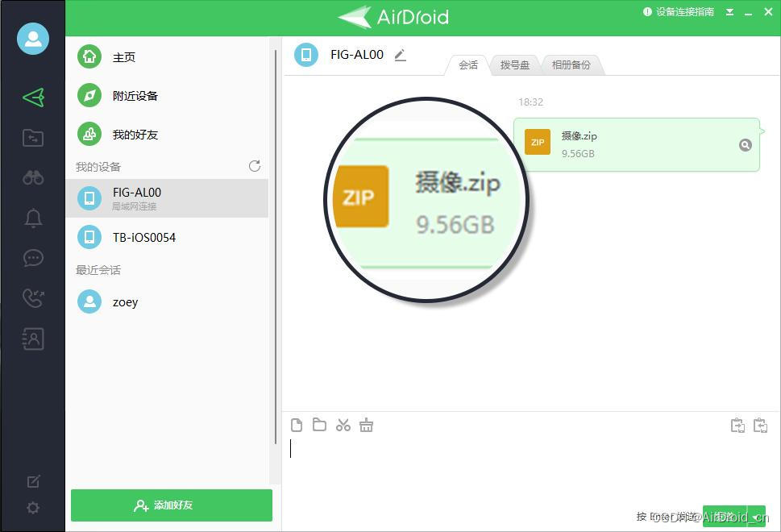This screenshot has width=781, height=532.
Task: Open the user profile avatar
Action: tap(33, 39)
